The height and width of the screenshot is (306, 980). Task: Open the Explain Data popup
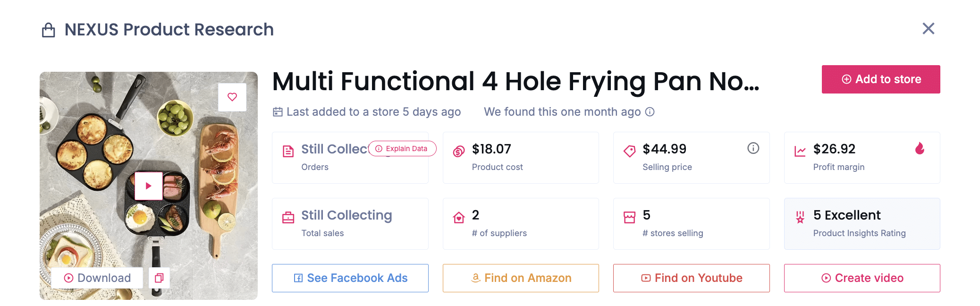(x=402, y=148)
